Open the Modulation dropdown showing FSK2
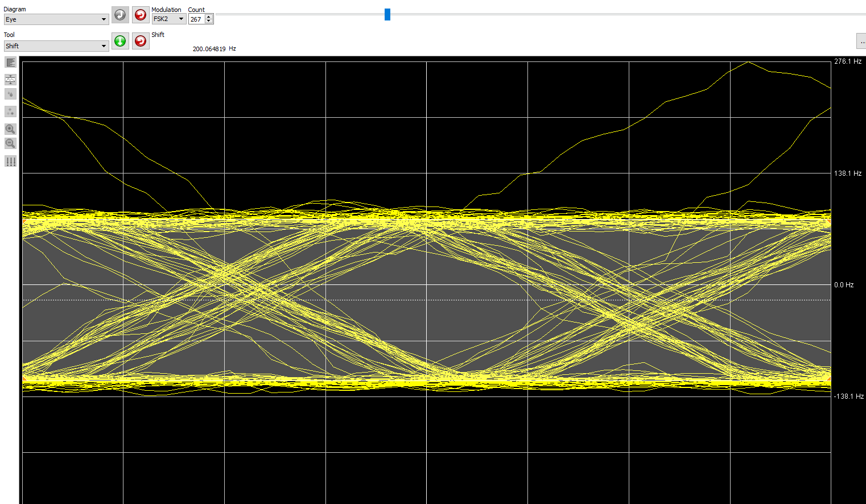866x504 pixels. coord(169,19)
